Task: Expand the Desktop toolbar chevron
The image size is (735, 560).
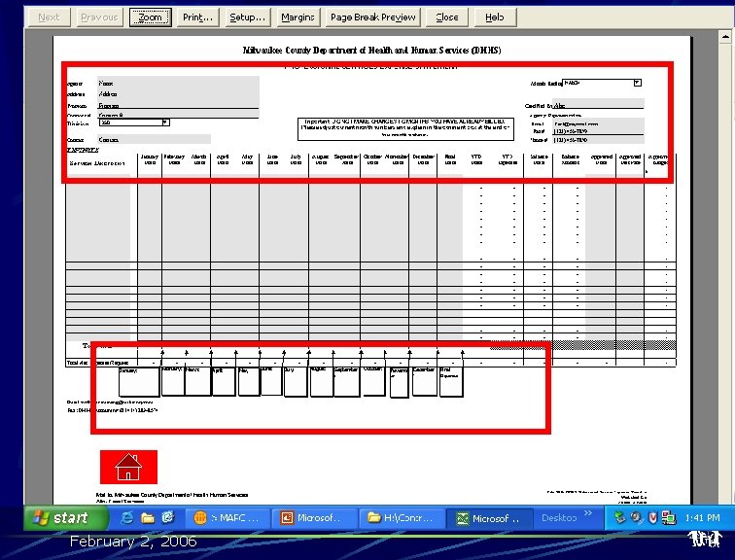Action: click(x=588, y=513)
